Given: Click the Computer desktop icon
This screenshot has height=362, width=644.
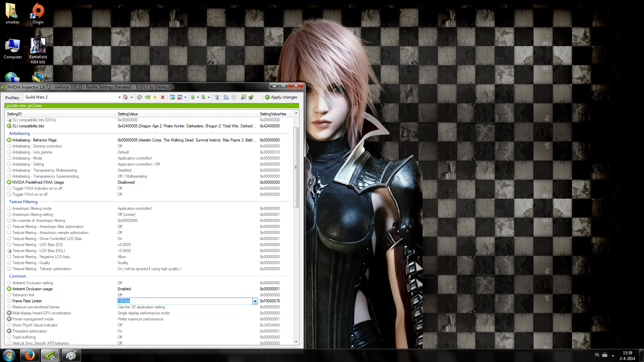Looking at the screenshot, I should [13, 49].
